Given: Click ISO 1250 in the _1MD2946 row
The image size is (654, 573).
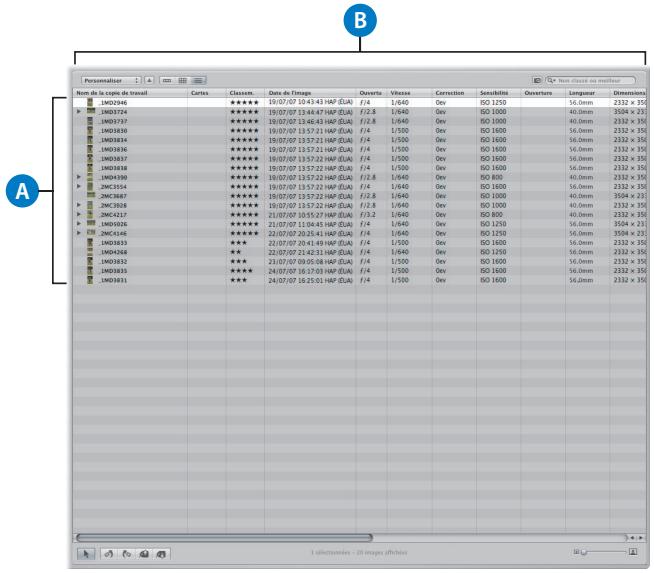Looking at the screenshot, I should coord(493,102).
